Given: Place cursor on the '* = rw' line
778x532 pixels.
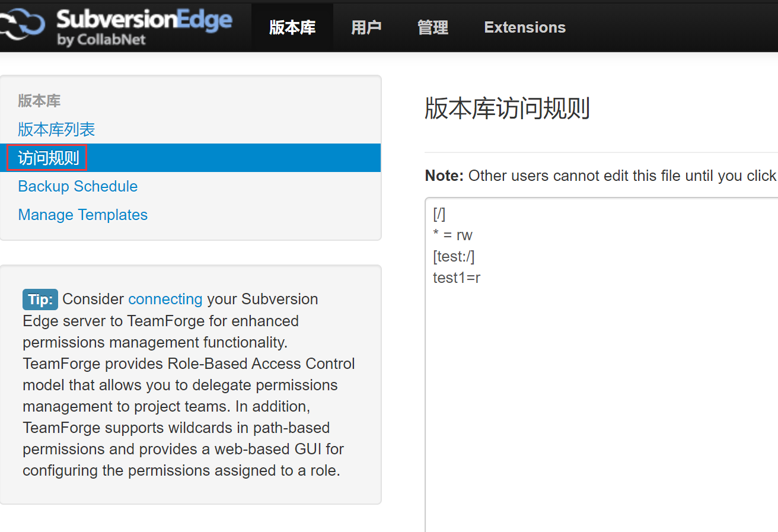Looking at the screenshot, I should pyautogui.click(x=453, y=235).
